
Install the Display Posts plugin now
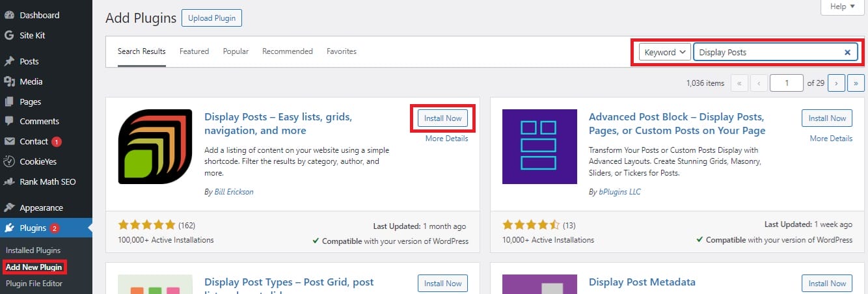tap(442, 118)
